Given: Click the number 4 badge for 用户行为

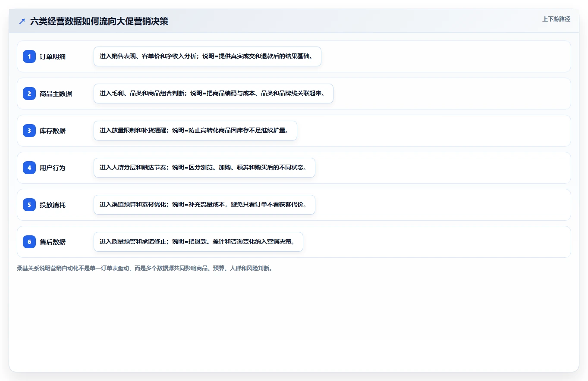Looking at the screenshot, I should click(x=29, y=168).
